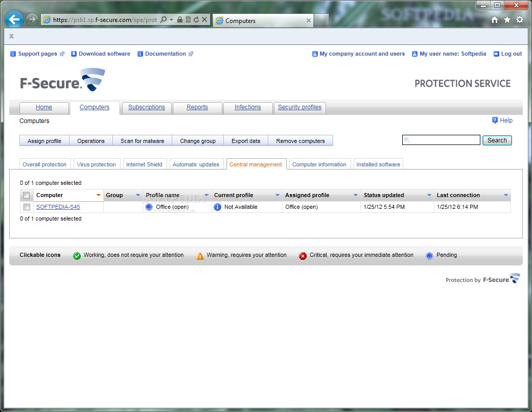The image size is (532, 412).
Task: Click the company account user icon
Action: (315, 54)
